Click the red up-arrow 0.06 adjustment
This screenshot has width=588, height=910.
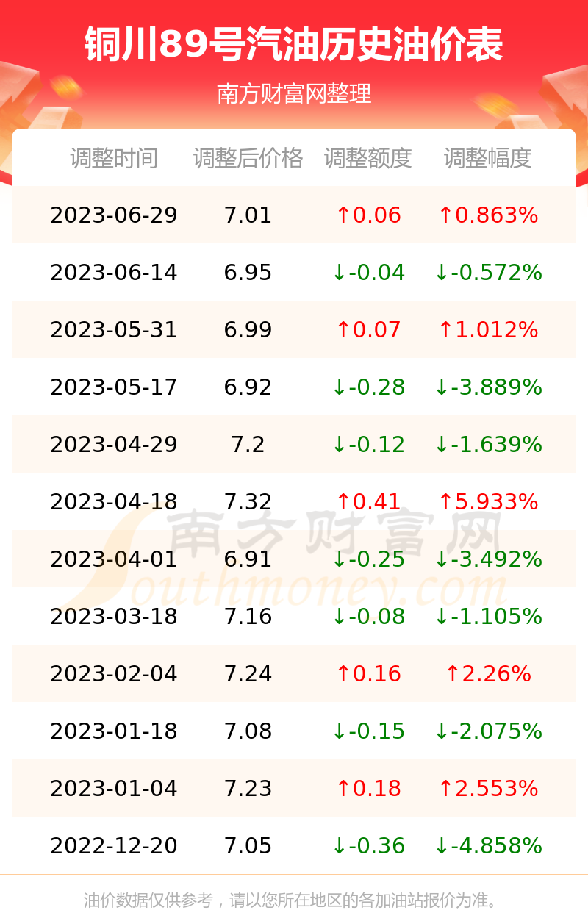pyautogui.click(x=368, y=215)
